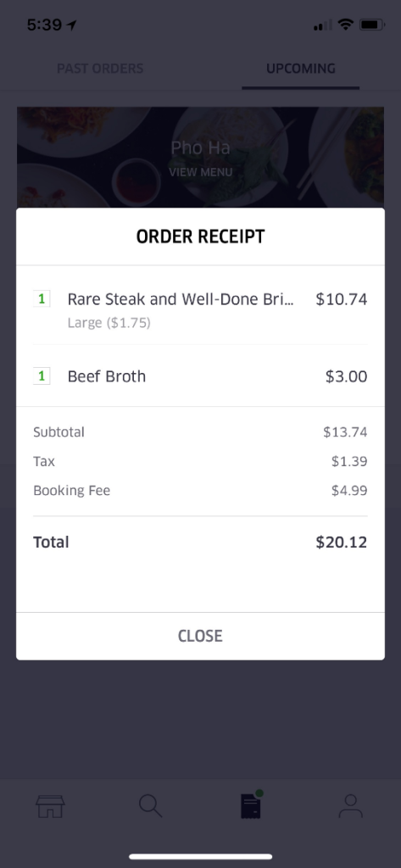The height and width of the screenshot is (868, 401).
Task: Select the quantity box for Rare Steak item
Action: [x=42, y=299]
